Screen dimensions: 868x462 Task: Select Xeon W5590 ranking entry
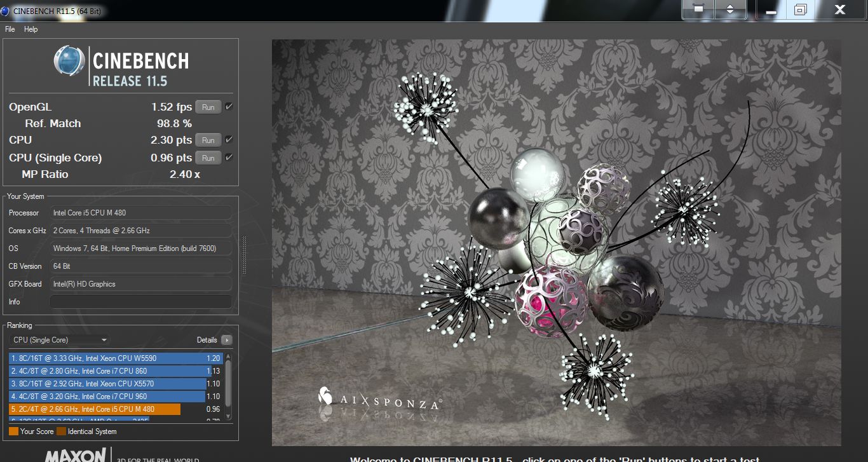(116, 358)
